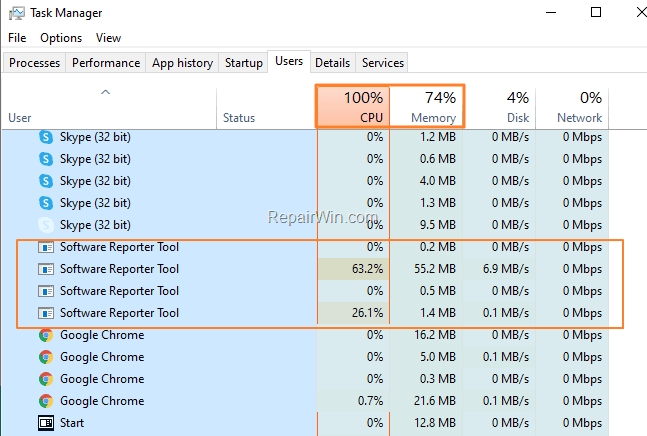Switch to the App history tab
This screenshot has width=647, height=436.
182,63
